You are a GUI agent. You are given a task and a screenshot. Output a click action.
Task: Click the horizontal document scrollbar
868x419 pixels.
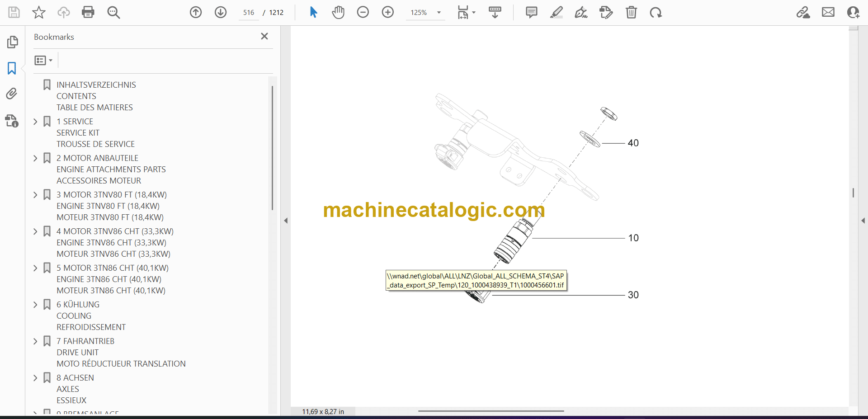pos(491,411)
